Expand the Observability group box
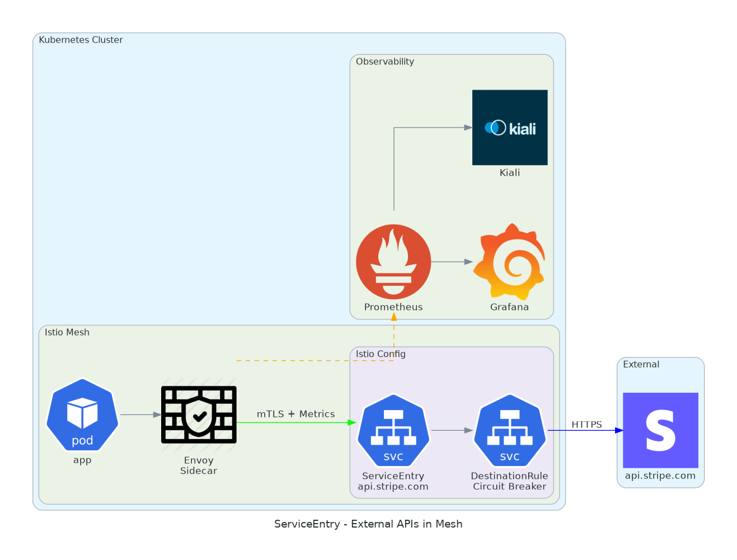 click(x=385, y=62)
